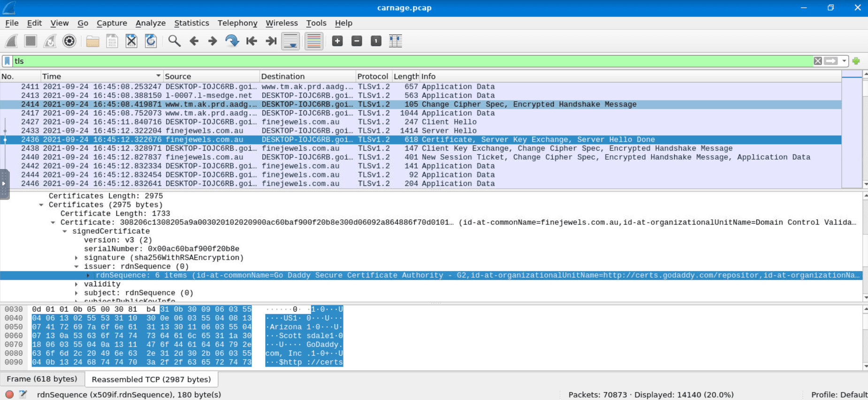The height and width of the screenshot is (400, 868).
Task: Click the packet list intelligent scrollbar minimap
Action: [x=852, y=130]
